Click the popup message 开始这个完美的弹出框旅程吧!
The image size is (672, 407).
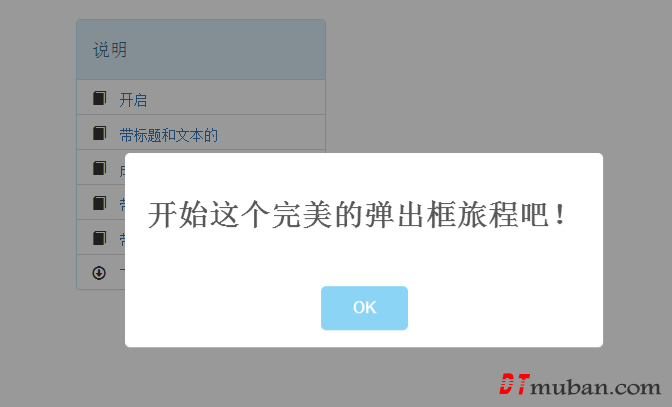point(357,214)
